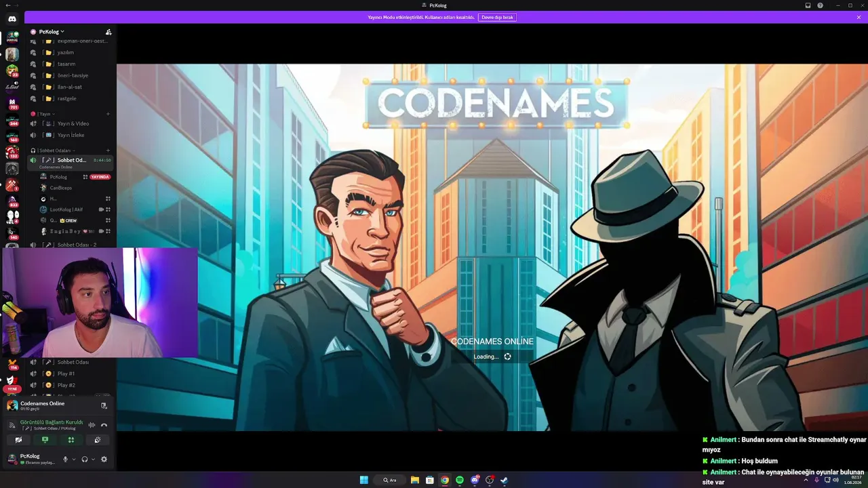Image resolution: width=868 pixels, height=488 pixels.
Task: Open voice connection signal details icon
Action: click(x=12, y=425)
